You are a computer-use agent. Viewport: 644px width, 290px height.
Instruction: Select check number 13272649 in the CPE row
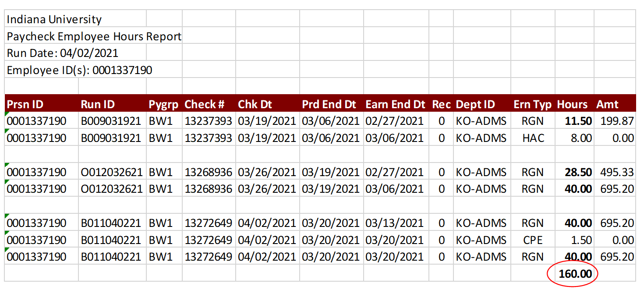(208, 240)
